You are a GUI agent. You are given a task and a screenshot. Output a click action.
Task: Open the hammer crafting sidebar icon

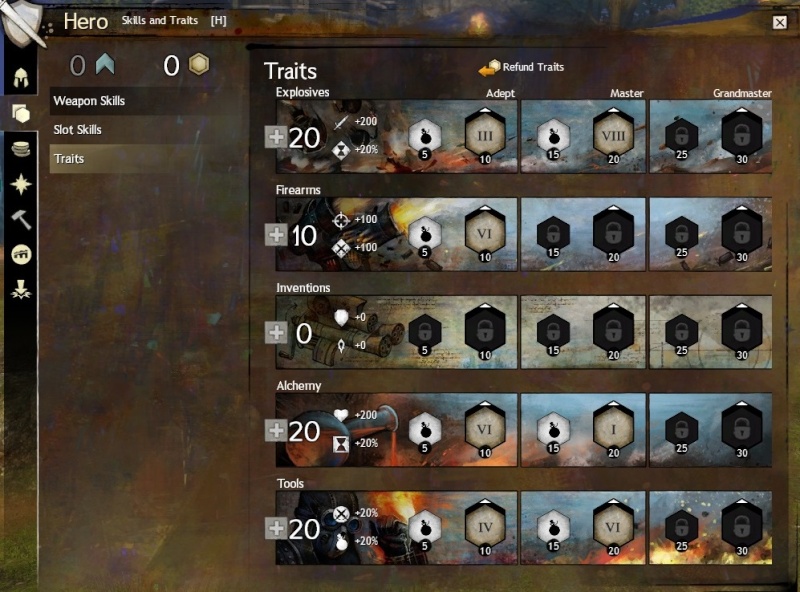point(21,219)
